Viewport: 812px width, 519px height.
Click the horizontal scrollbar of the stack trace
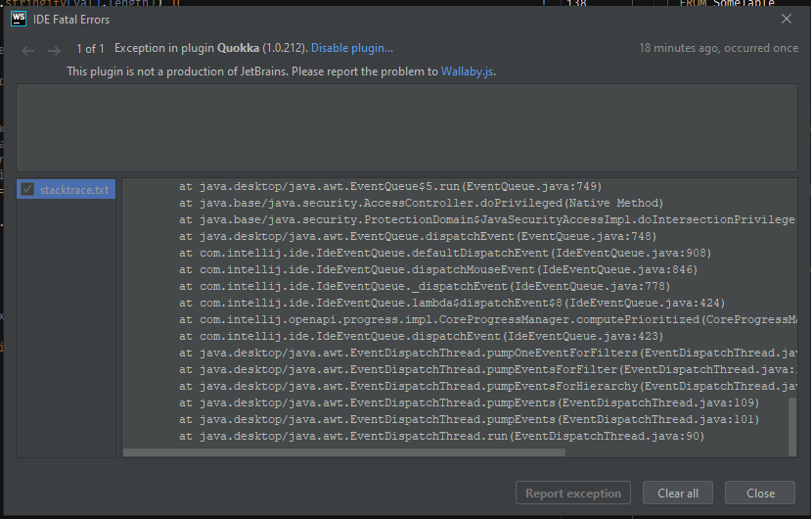tap(344, 452)
